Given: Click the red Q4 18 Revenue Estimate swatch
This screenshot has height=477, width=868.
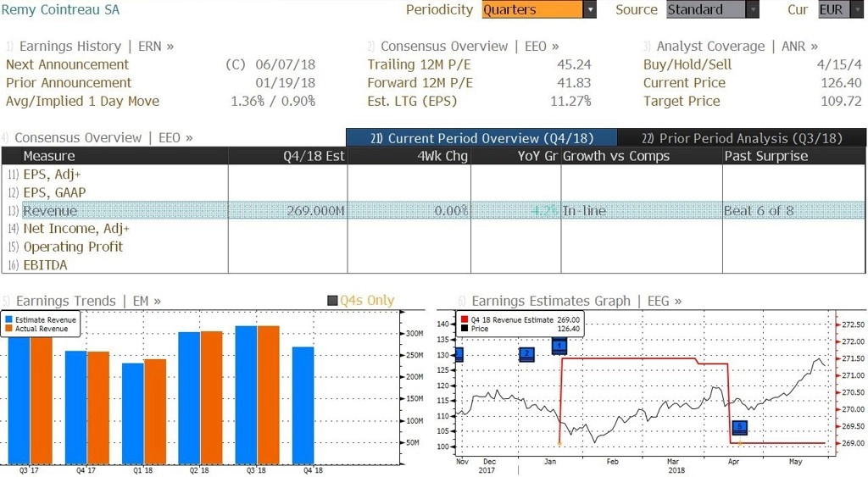Looking at the screenshot, I should point(465,320).
